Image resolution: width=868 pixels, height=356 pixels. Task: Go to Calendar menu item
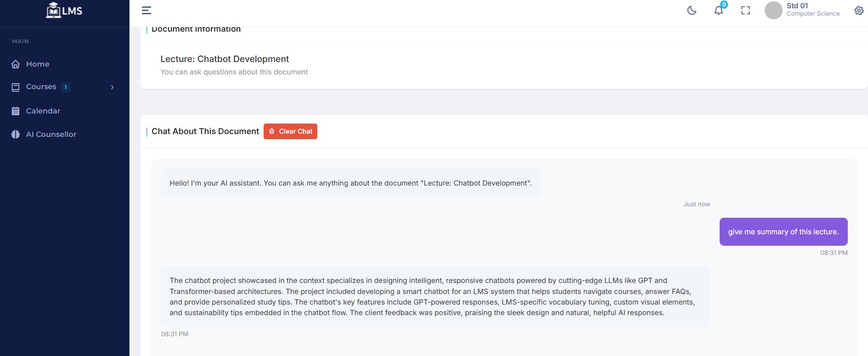[x=65, y=111]
